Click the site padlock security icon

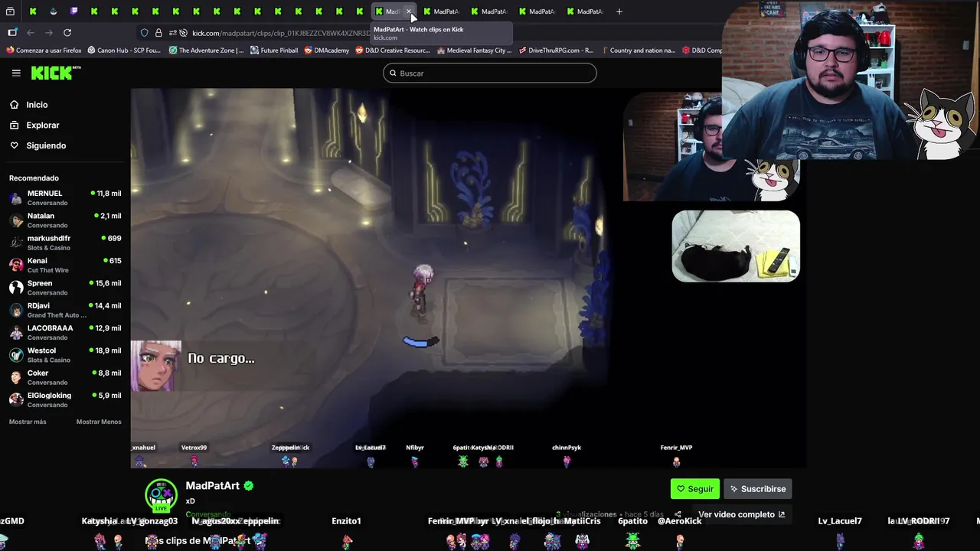click(158, 32)
